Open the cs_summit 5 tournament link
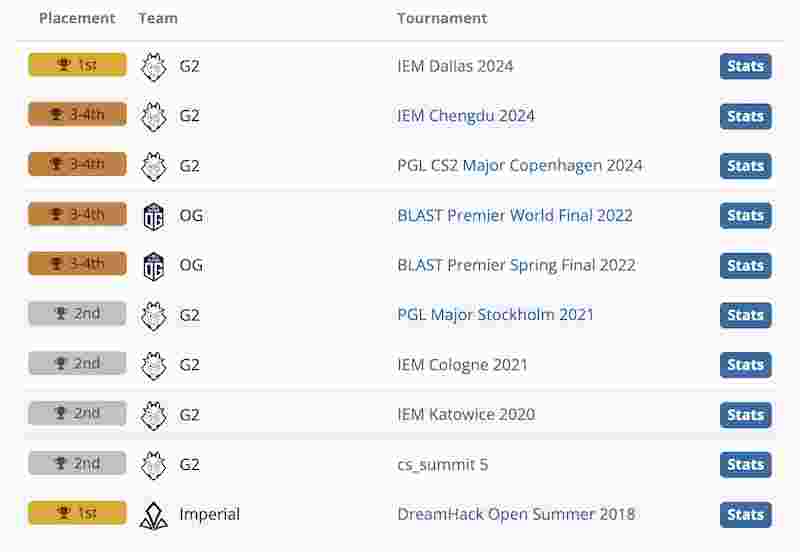Image resolution: width=800 pixels, height=552 pixels. [x=443, y=465]
